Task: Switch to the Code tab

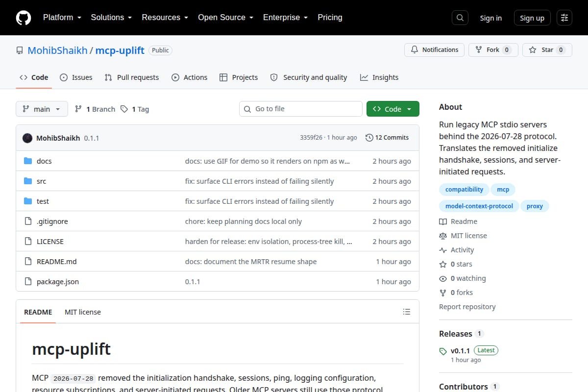Action: [34, 77]
